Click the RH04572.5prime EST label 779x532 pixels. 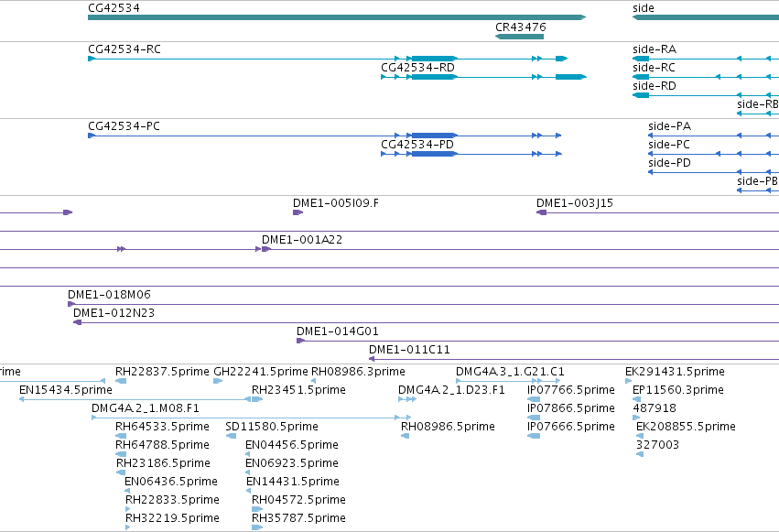coord(298,500)
